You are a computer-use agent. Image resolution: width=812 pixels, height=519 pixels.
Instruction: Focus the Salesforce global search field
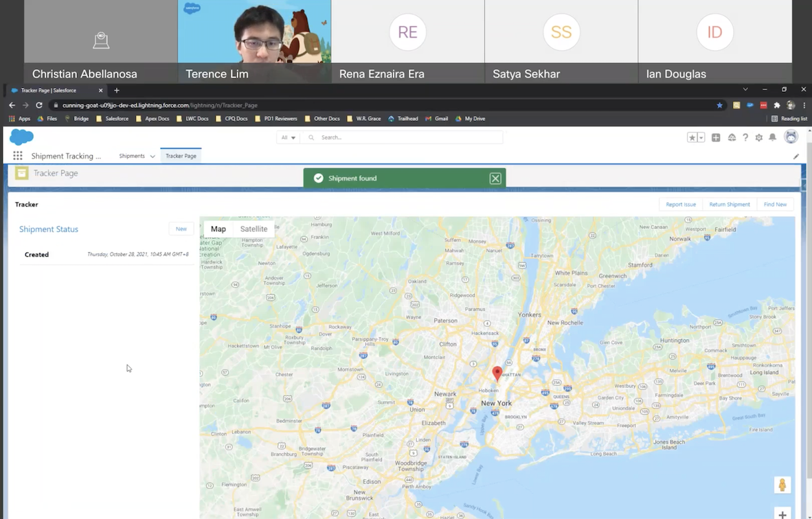point(401,137)
